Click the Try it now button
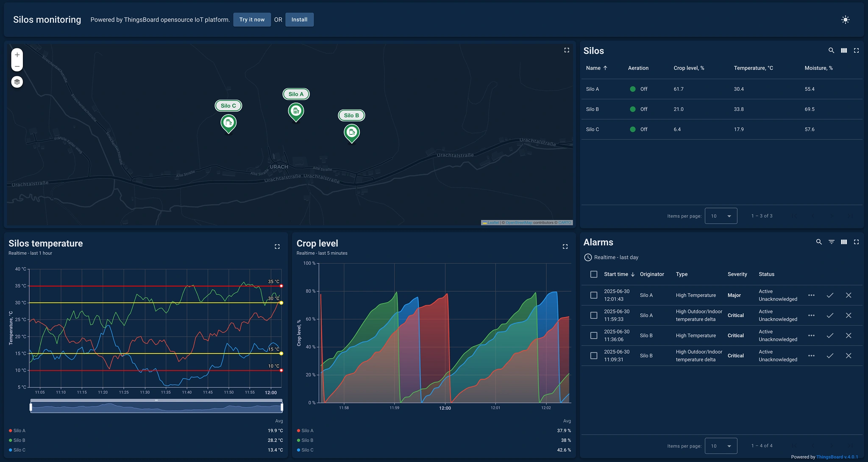Screen dimensions: 868x462 coord(252,19)
